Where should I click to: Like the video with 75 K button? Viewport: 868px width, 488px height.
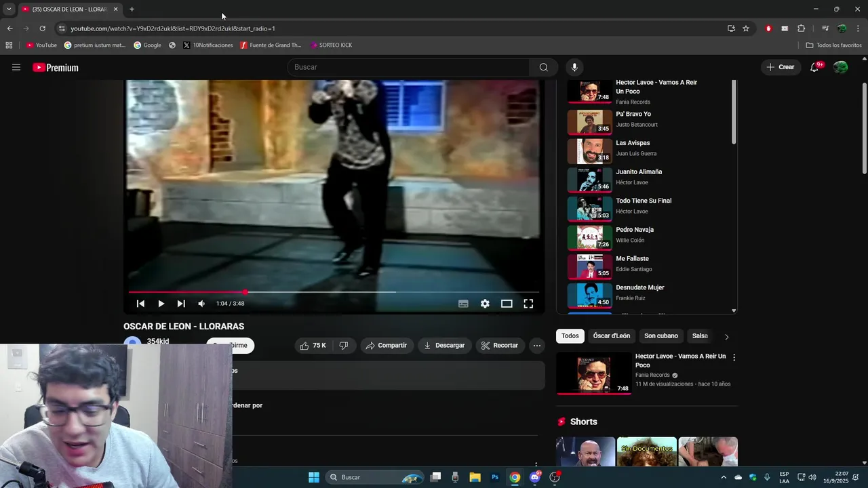313,346
